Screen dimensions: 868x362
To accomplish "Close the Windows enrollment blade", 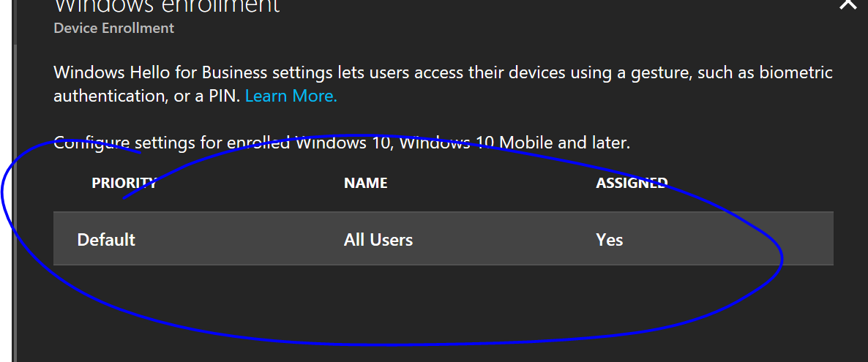I will click(x=847, y=4).
